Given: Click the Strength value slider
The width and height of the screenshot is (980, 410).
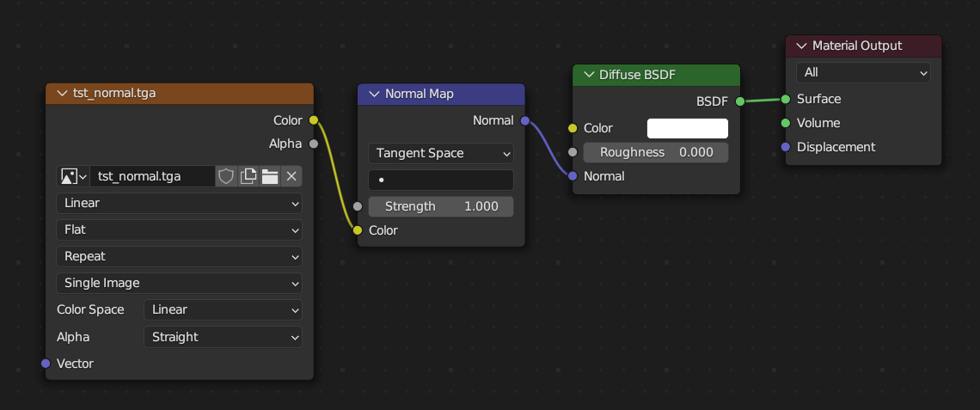Looking at the screenshot, I should tap(441, 206).
